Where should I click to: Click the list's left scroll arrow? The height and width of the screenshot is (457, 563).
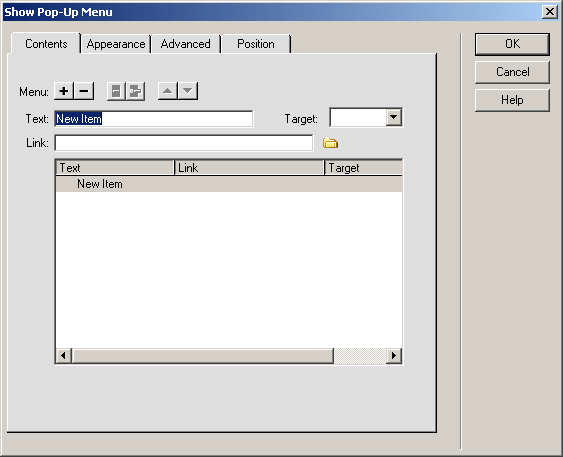pos(64,355)
